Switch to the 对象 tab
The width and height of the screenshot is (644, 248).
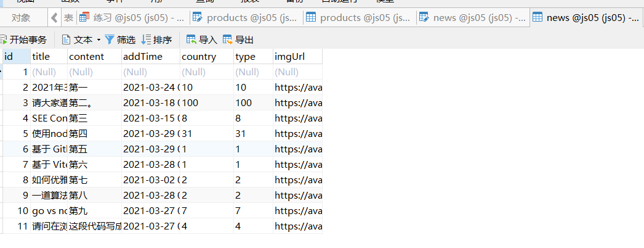click(22, 18)
